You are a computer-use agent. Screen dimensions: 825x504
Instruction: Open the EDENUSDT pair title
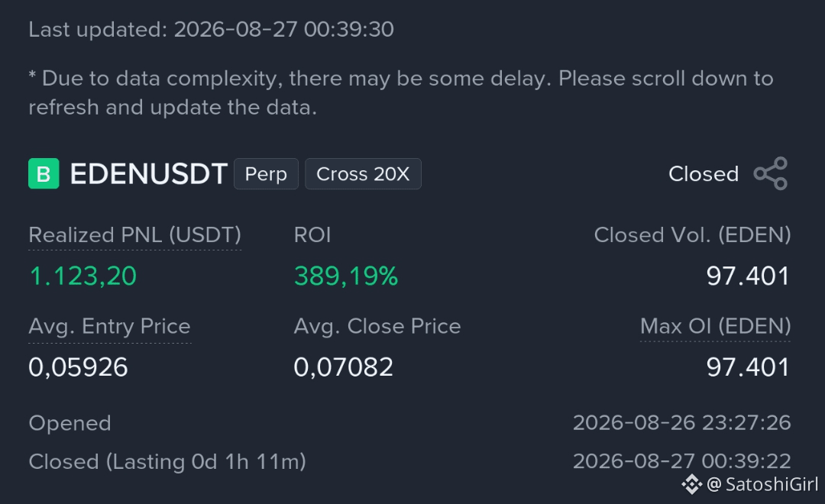148,173
